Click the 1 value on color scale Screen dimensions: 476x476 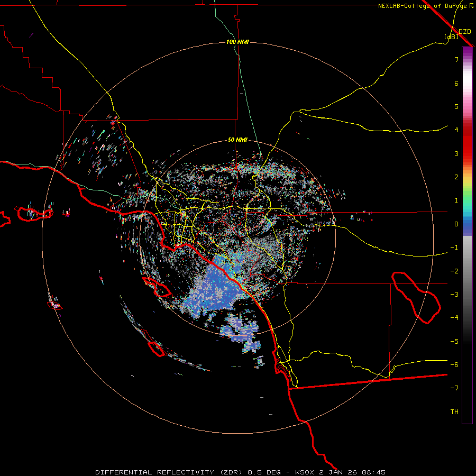[456, 200]
